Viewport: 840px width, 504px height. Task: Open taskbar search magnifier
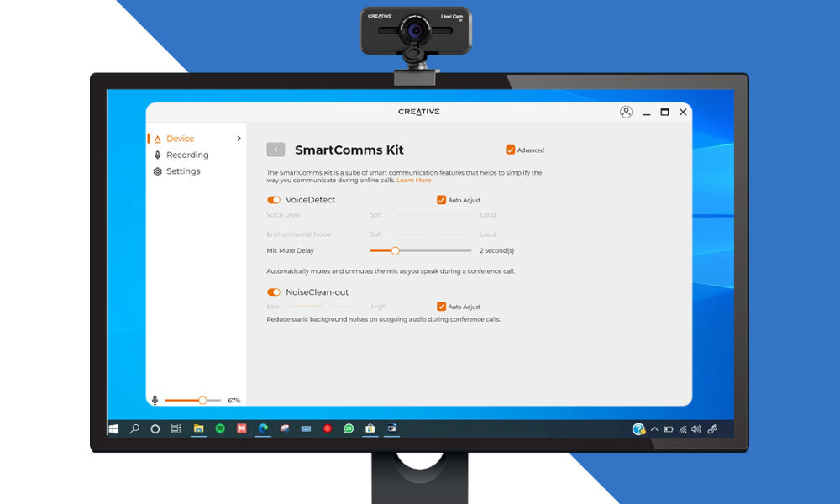coord(134,428)
